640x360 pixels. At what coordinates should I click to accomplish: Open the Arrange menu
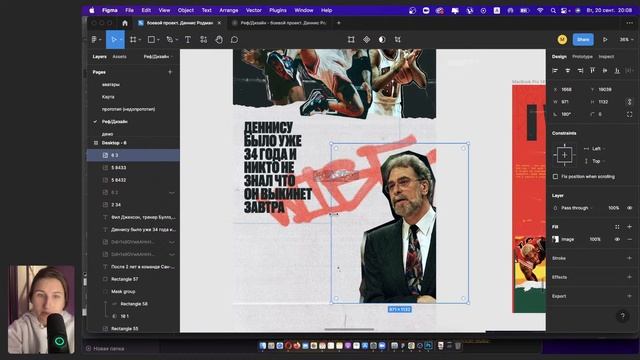[229, 10]
